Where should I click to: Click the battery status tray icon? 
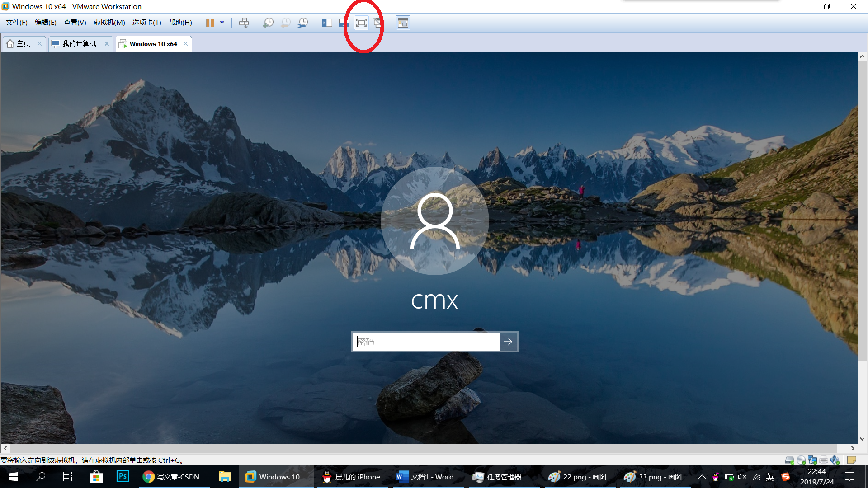[729, 477]
